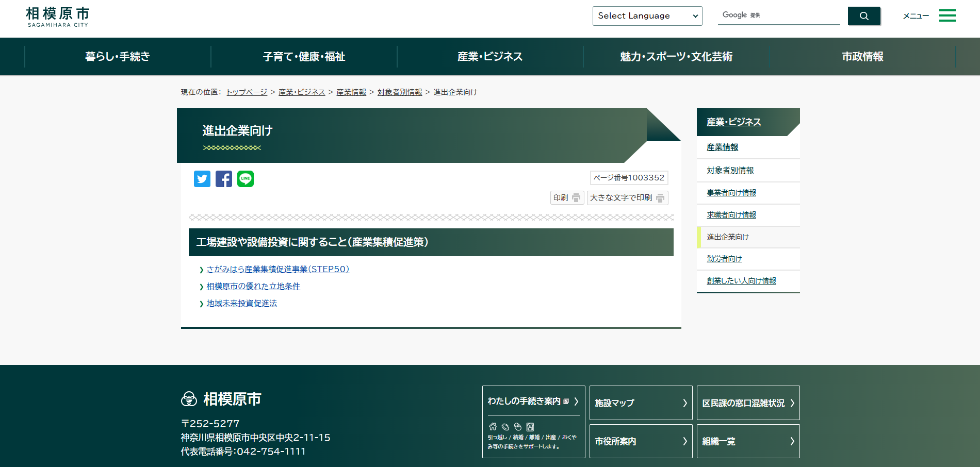The width and height of the screenshot is (980, 467).
Task: Click 産業情報 breadcrumb link
Action: click(351, 92)
